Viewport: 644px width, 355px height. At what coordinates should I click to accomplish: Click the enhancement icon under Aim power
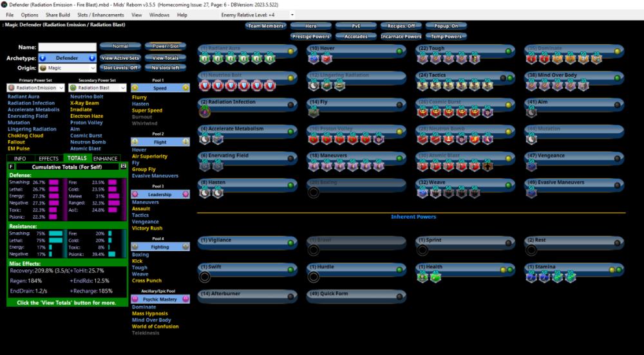click(532, 112)
